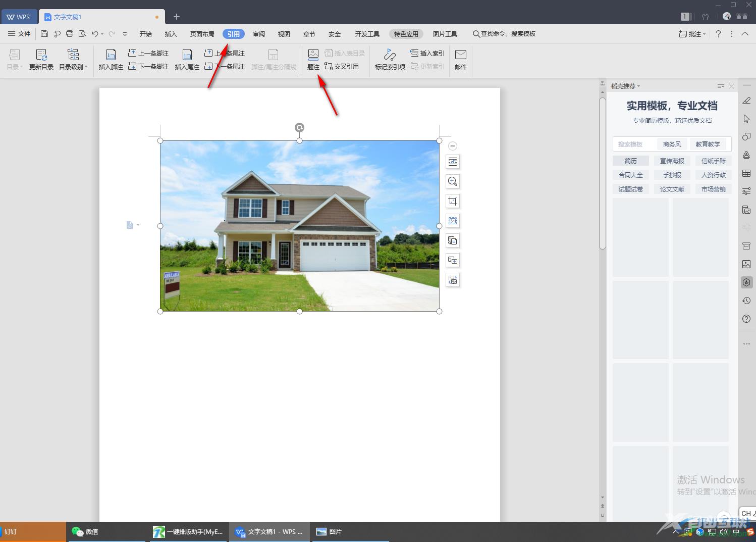The height and width of the screenshot is (542, 756).
Task: Switch to the 插入 tab
Action: [x=171, y=34]
